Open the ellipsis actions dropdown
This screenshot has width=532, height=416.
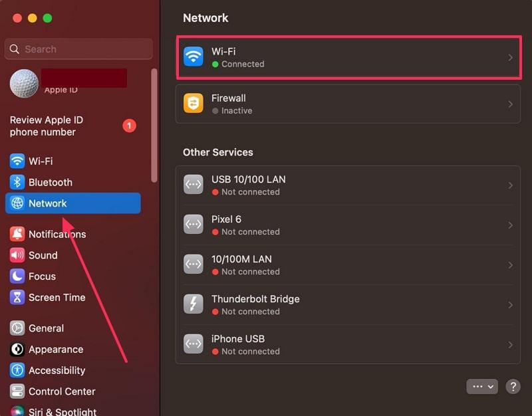pos(482,386)
